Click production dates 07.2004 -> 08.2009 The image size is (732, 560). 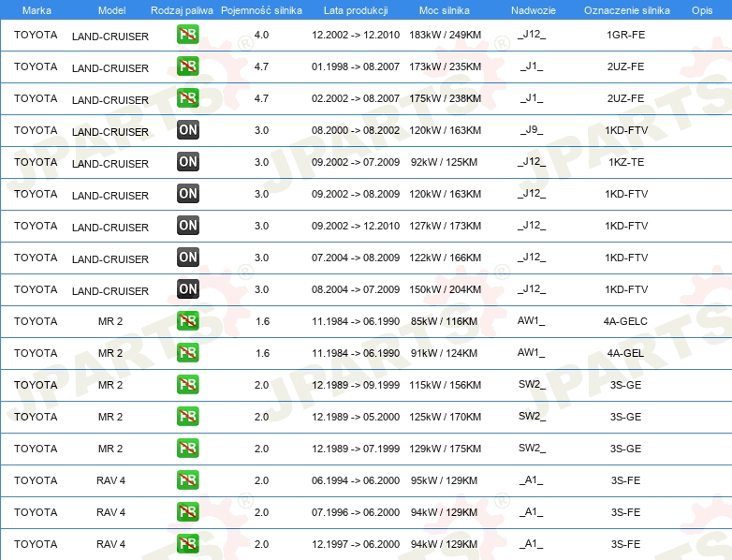pos(356,258)
